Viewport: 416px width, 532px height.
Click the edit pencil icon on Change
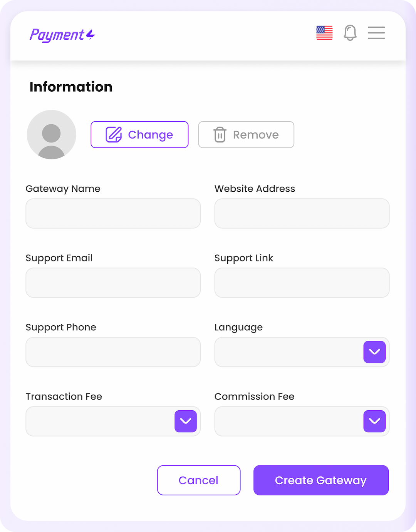[x=114, y=135]
